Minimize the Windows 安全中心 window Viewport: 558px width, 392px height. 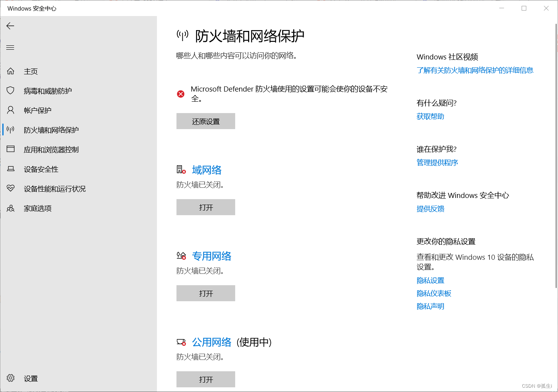(x=502, y=8)
